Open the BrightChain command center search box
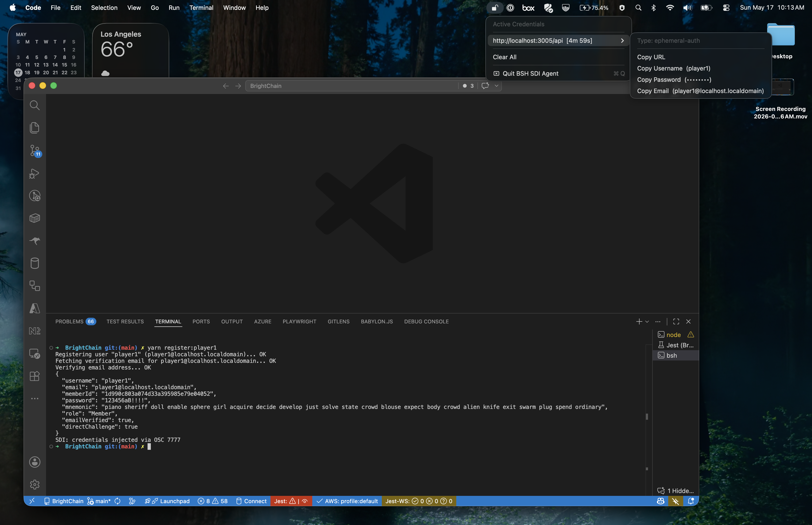The image size is (812, 525). 352,86
